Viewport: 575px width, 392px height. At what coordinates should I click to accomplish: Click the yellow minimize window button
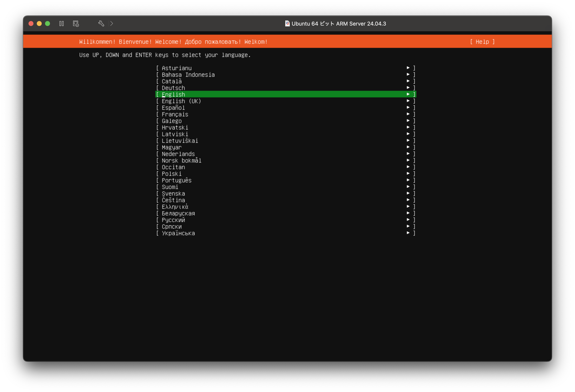point(39,24)
